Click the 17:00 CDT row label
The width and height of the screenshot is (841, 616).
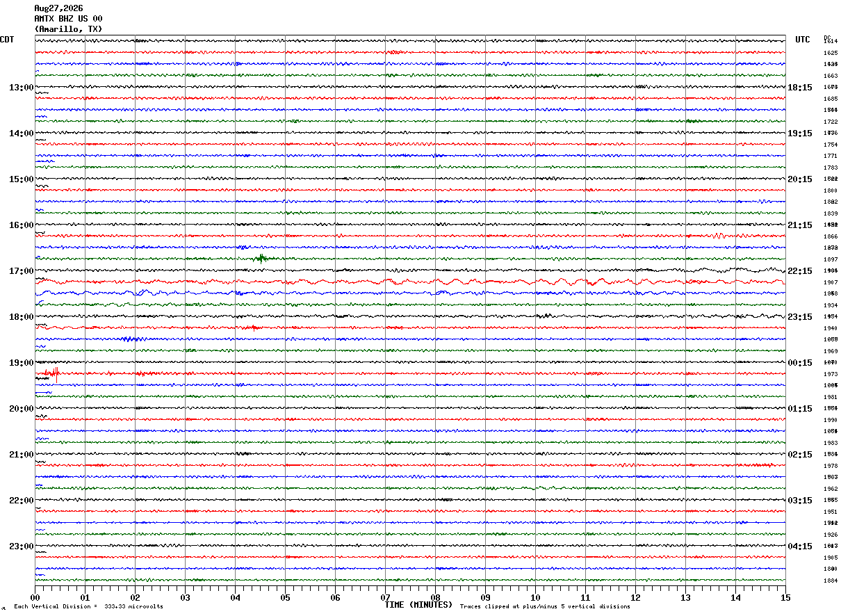click(x=21, y=271)
